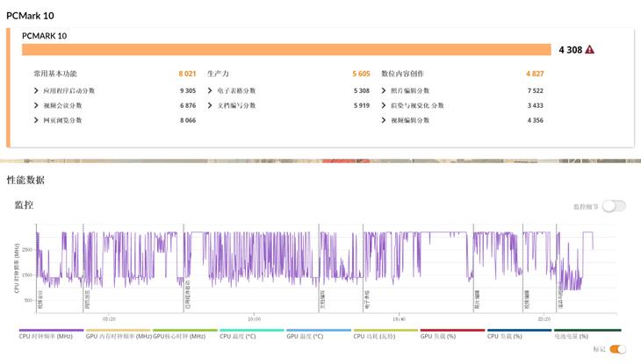
Task: Select the 网页浏览 marker in the chart
Action: coord(87,299)
